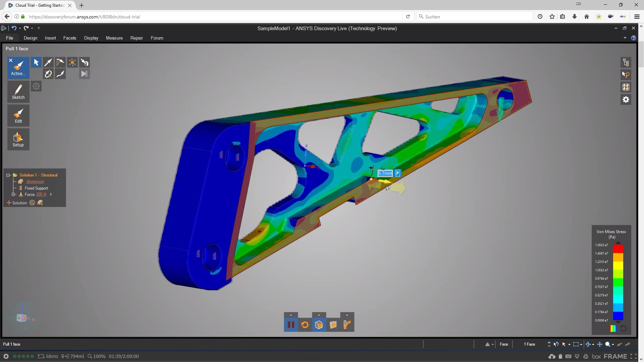The image size is (644, 362).
Task: Expand options above the pause button
Action: pos(291,315)
